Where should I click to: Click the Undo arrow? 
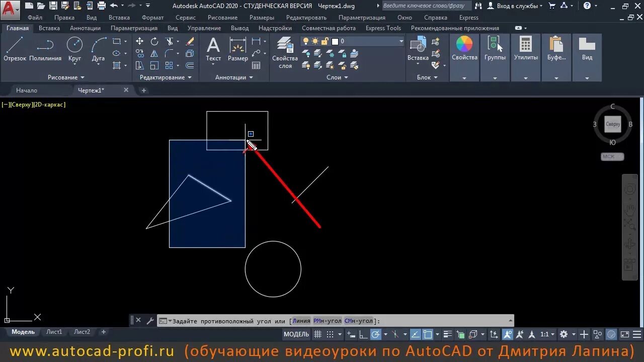click(114, 6)
